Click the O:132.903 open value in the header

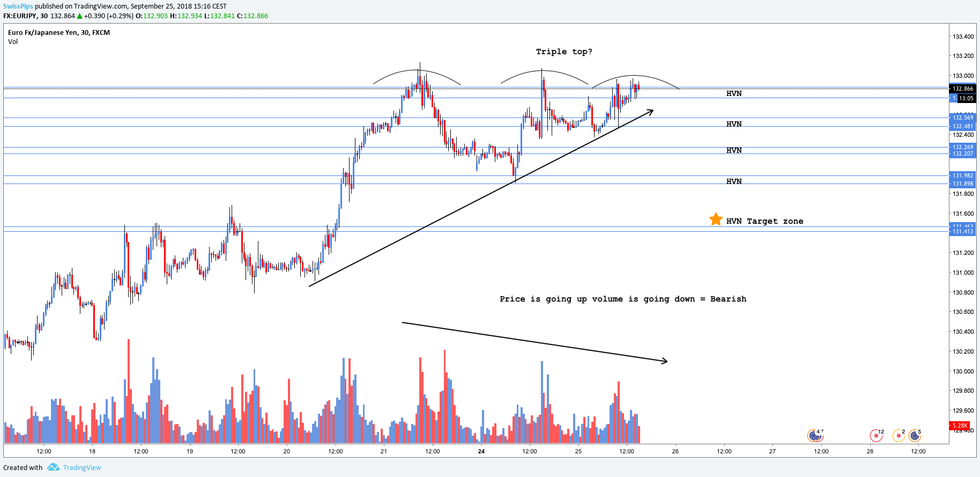(x=152, y=16)
